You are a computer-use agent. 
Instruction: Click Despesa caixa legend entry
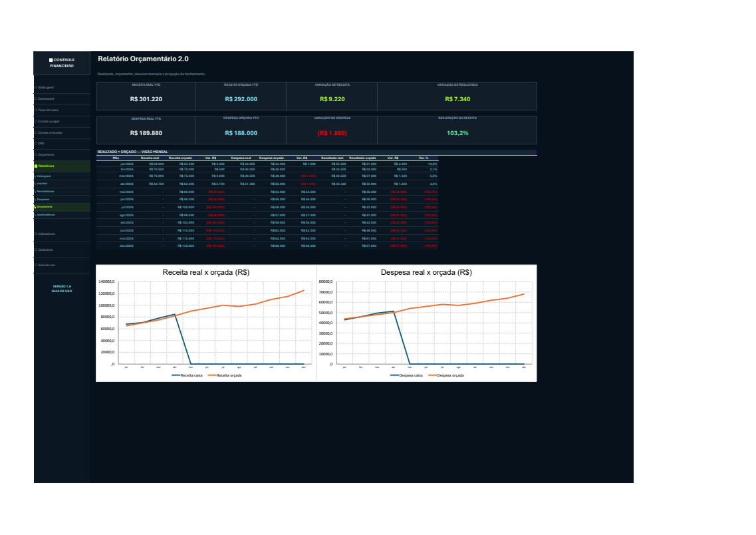pyautogui.click(x=406, y=375)
